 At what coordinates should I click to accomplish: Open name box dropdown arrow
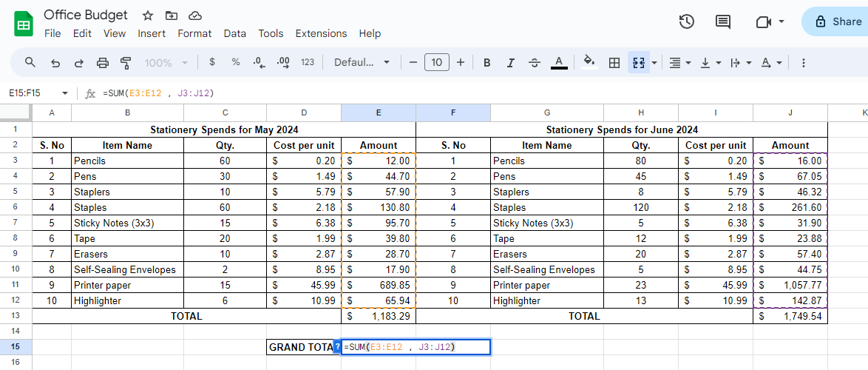pos(65,93)
